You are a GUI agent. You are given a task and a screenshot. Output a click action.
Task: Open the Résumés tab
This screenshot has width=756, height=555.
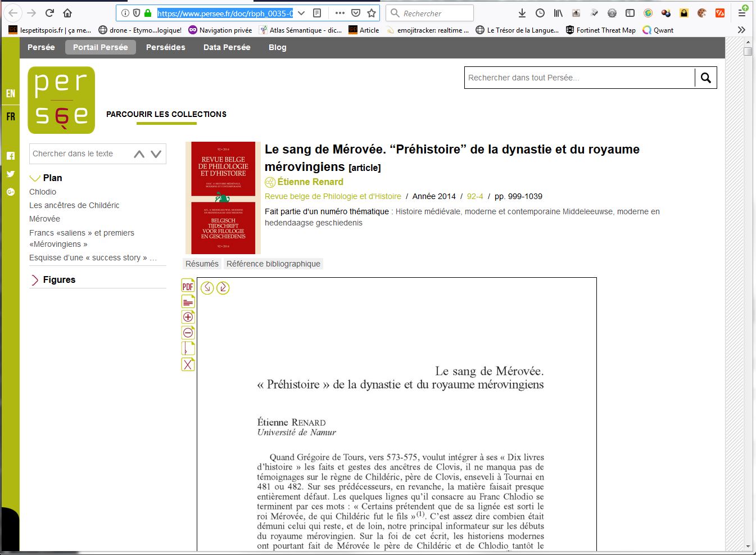(x=202, y=264)
